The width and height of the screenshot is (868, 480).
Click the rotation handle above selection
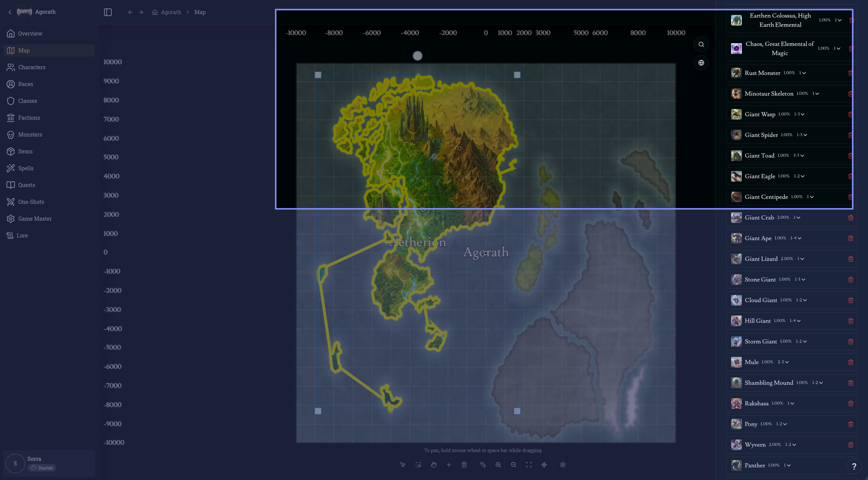click(x=418, y=56)
